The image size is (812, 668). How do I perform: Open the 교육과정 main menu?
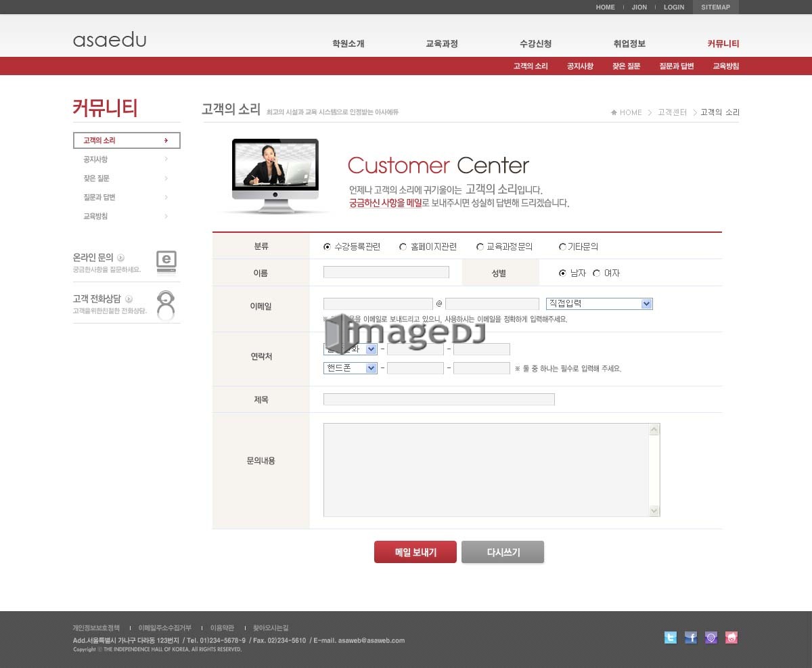[x=442, y=43]
